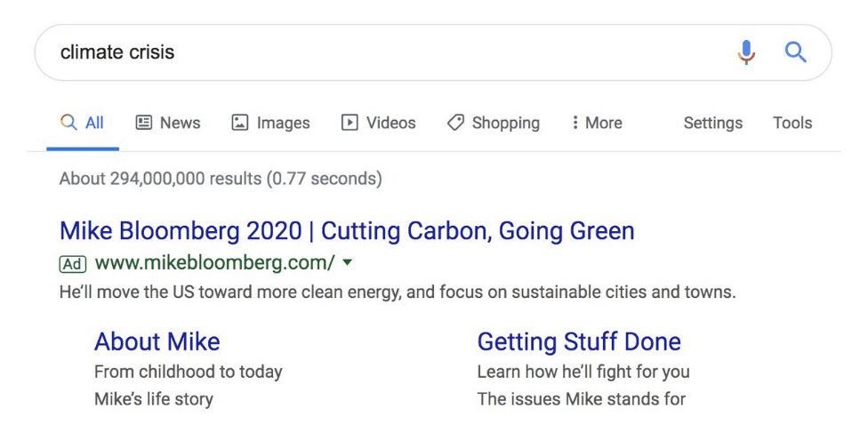Click the newspaper icon beside News
Viewport: 868px width, 441px height.
pyautogui.click(x=144, y=123)
